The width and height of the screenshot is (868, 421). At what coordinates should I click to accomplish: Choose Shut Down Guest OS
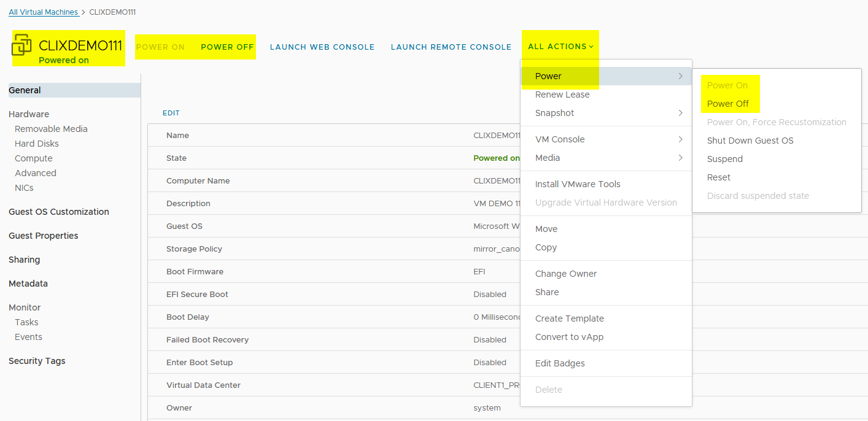750,141
